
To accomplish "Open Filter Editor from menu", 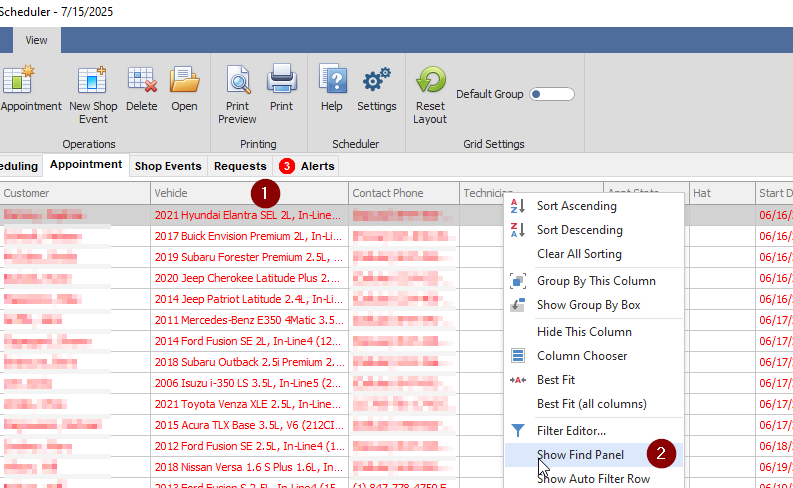I will 594,430.
